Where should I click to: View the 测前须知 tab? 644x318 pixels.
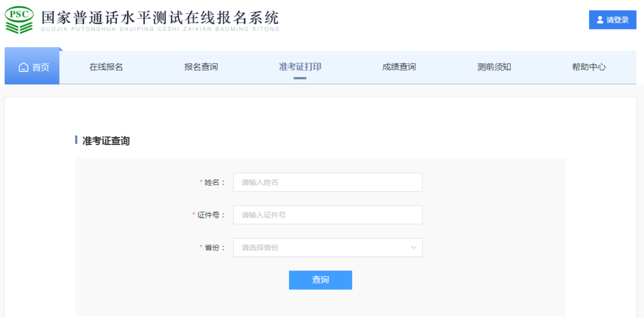point(494,67)
